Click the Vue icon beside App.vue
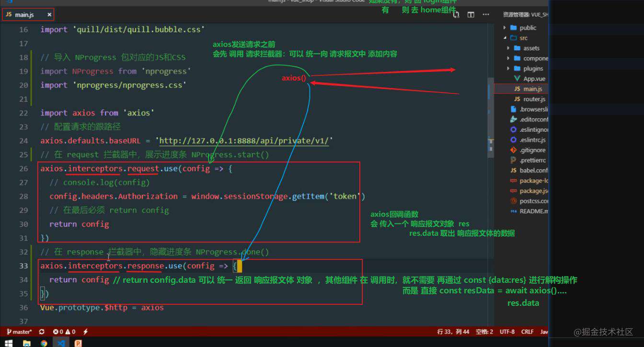This screenshot has width=644, height=347. click(x=517, y=79)
